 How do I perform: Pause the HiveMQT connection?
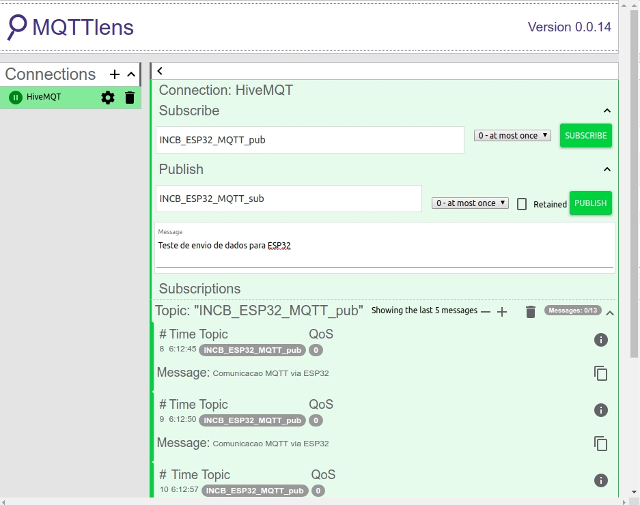(16, 98)
